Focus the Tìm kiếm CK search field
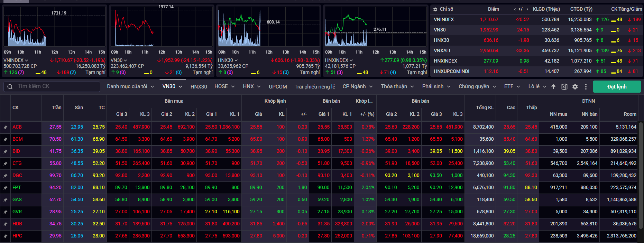The image size is (644, 243). [57, 86]
